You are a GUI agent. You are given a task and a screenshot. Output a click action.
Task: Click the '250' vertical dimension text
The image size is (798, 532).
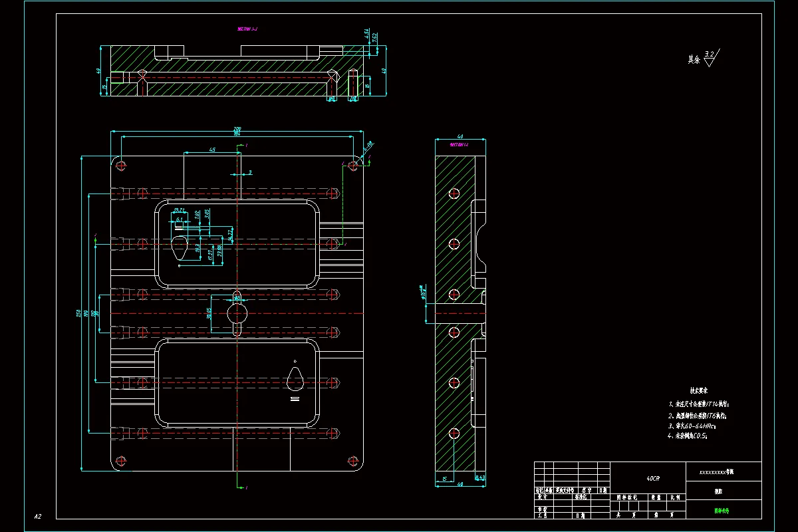point(78,313)
